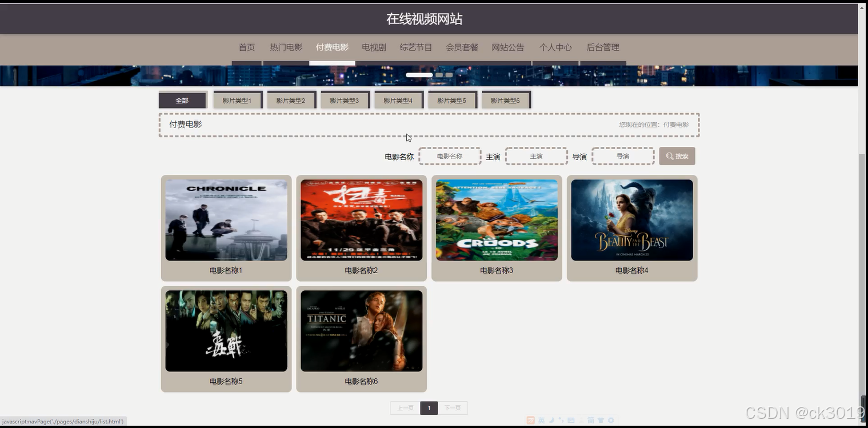Click the 下一页 pagination button

point(453,408)
